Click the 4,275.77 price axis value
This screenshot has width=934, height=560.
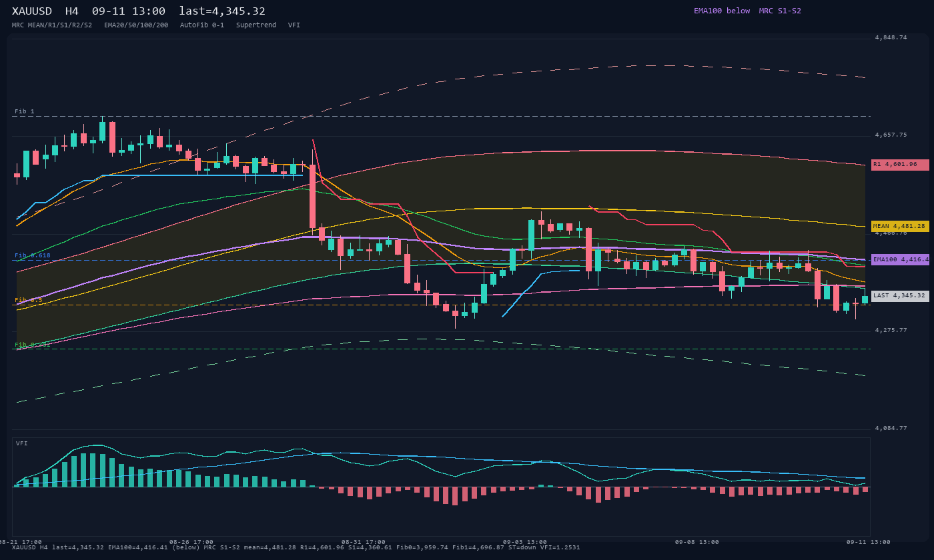click(891, 331)
